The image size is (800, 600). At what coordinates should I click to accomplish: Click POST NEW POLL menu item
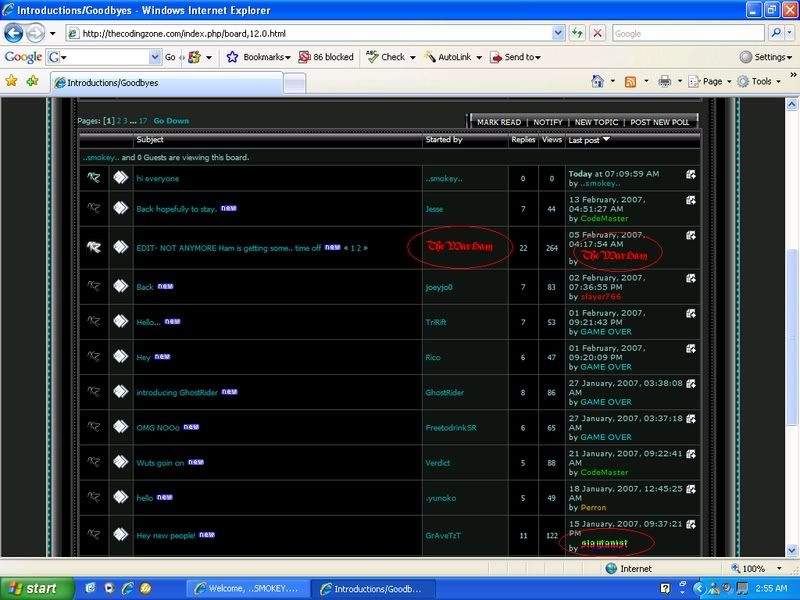pyautogui.click(x=659, y=122)
